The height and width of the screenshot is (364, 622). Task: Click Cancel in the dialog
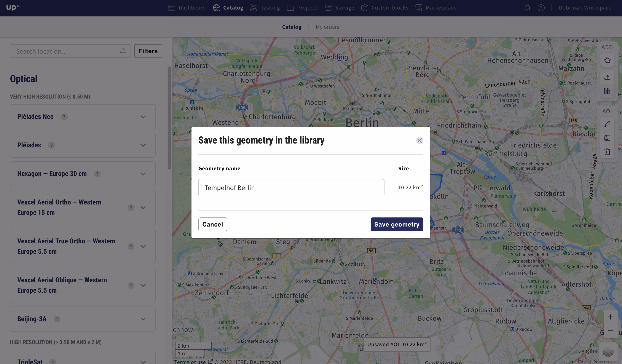point(212,224)
